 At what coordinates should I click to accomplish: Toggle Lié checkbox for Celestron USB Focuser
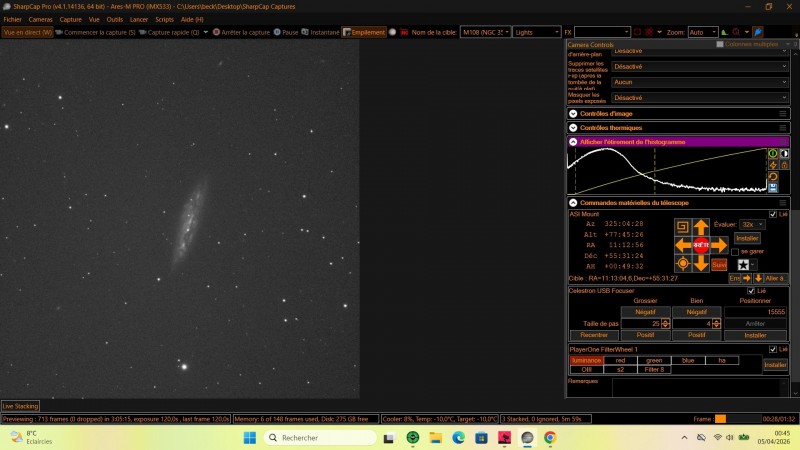click(x=751, y=291)
